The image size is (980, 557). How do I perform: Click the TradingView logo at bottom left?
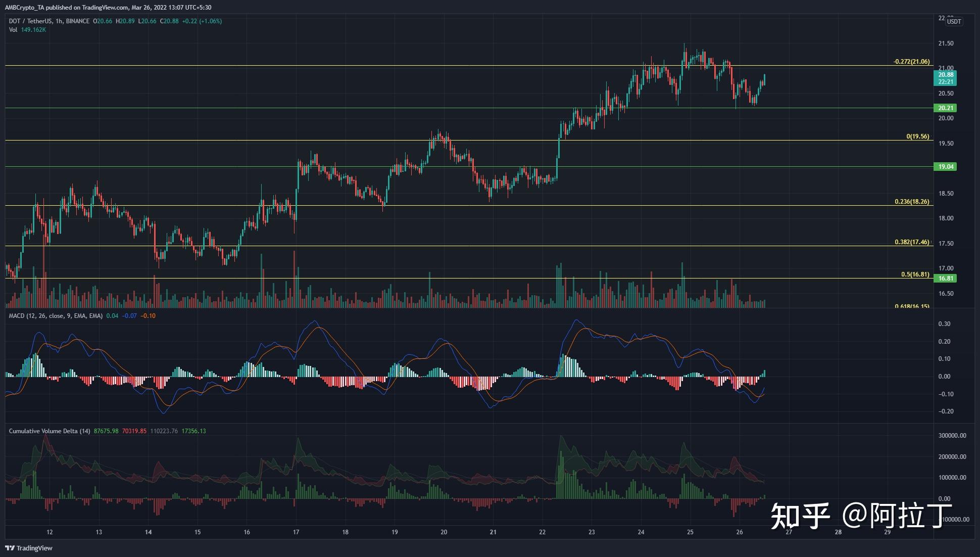pos(29,548)
